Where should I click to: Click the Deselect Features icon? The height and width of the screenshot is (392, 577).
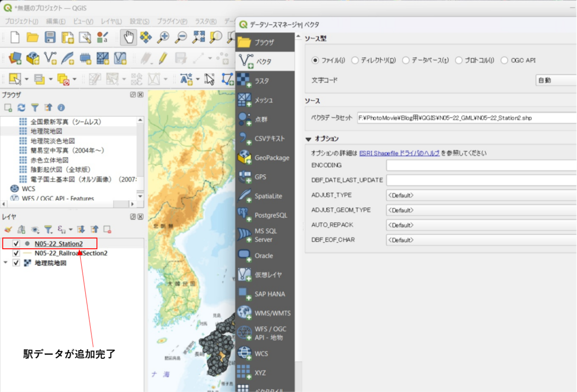click(63, 78)
